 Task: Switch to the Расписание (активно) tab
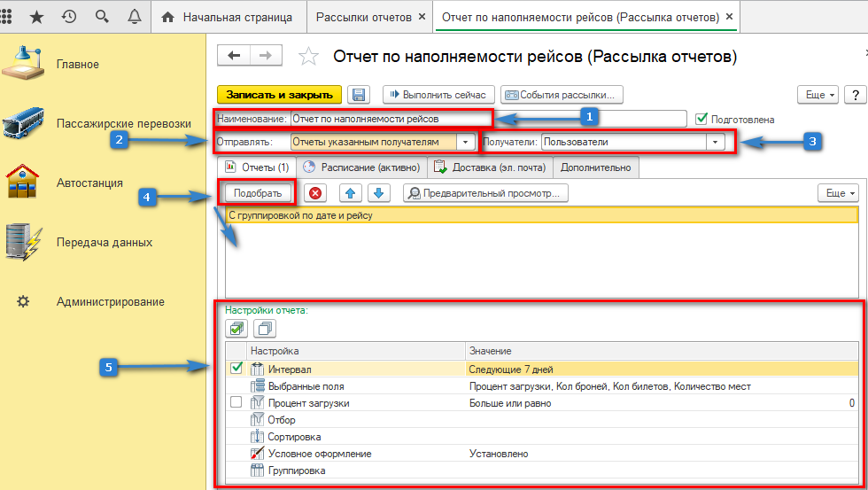coord(362,167)
